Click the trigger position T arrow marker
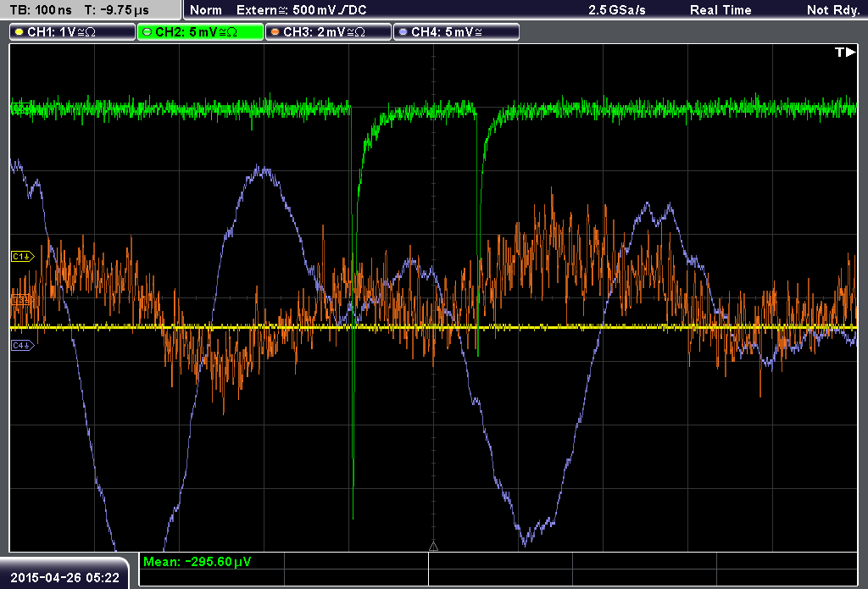The height and width of the screenshot is (589, 868). pos(845,52)
